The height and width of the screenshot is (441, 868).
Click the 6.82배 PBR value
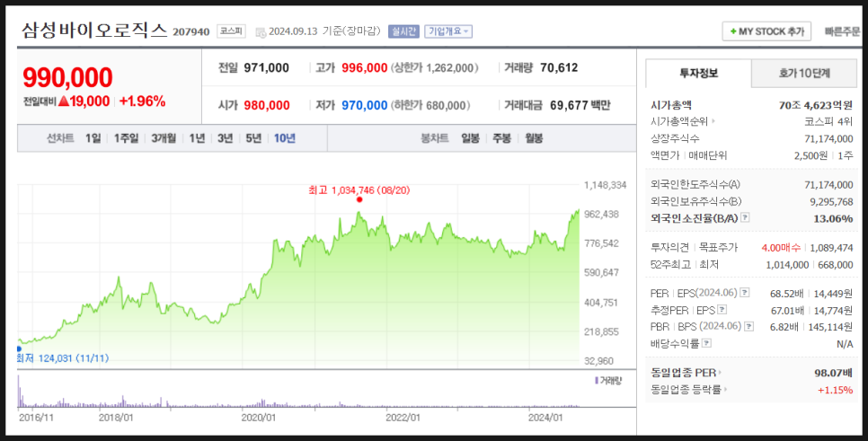[x=784, y=327]
